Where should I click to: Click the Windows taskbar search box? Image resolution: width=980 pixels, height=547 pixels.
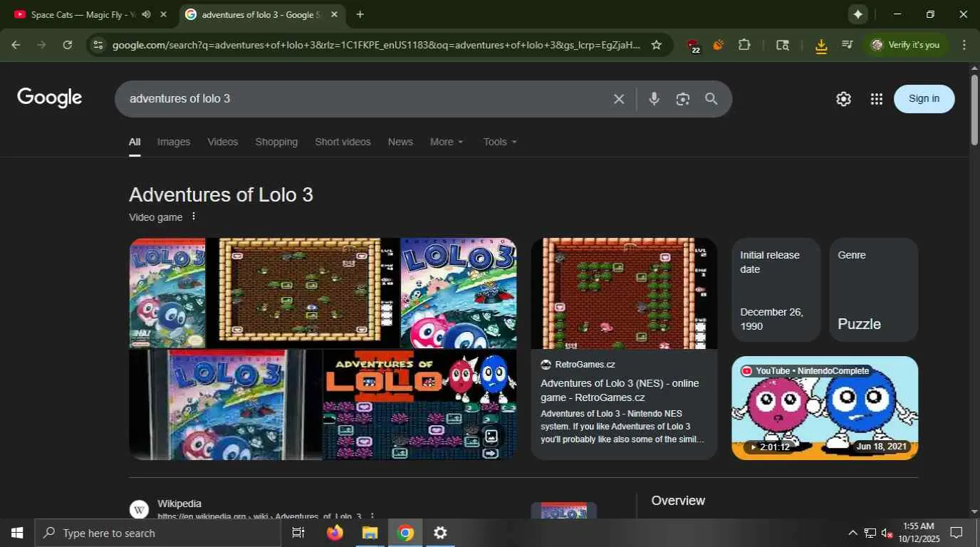click(157, 533)
